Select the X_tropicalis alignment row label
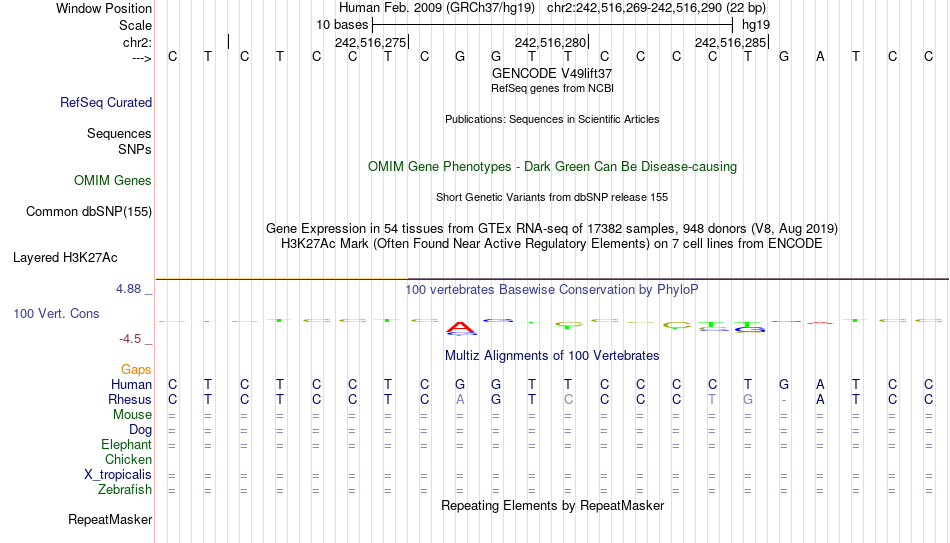This screenshot has width=950, height=543. pyautogui.click(x=118, y=475)
